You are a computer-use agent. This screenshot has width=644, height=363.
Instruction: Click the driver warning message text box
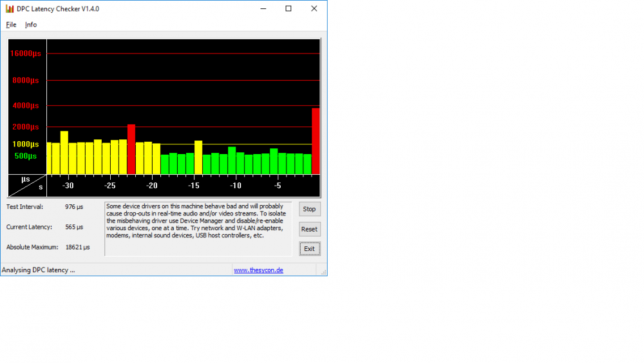(198, 229)
